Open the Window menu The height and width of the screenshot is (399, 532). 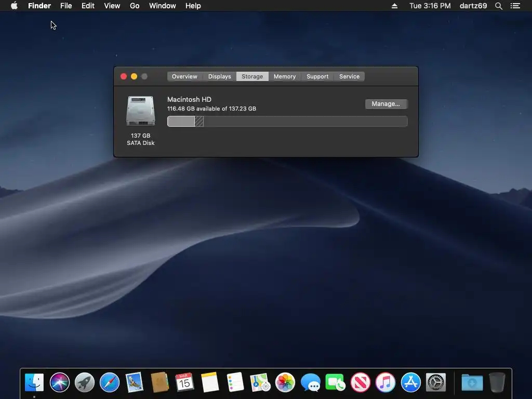click(163, 6)
